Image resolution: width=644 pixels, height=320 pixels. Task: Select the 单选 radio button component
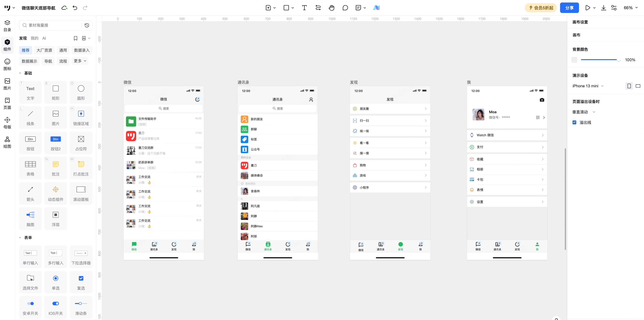(x=55, y=282)
